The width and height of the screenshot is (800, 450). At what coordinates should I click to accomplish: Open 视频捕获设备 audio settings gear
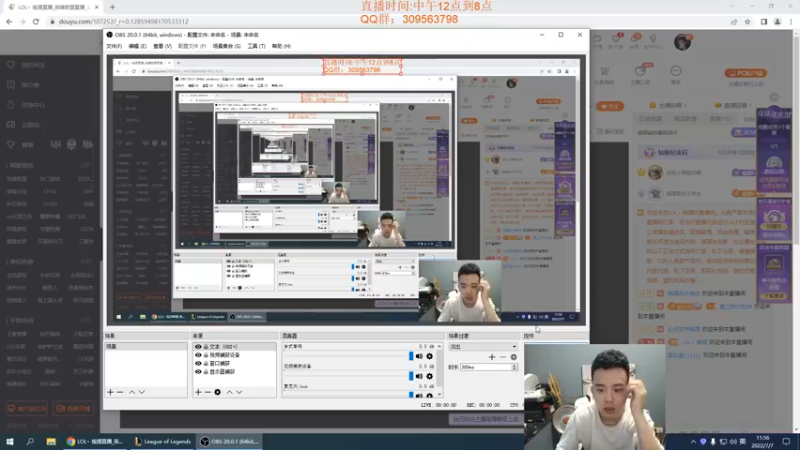[430, 376]
